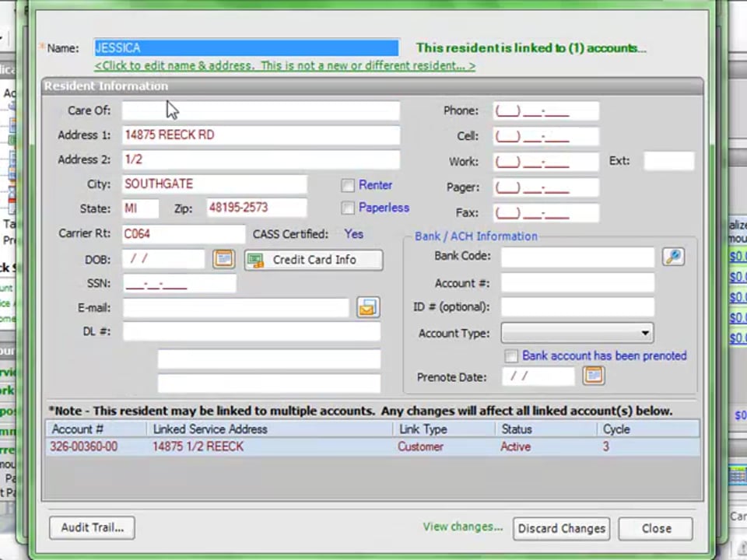Screen dimensions: 747x560
Task: Open the View changes link
Action: click(462, 527)
